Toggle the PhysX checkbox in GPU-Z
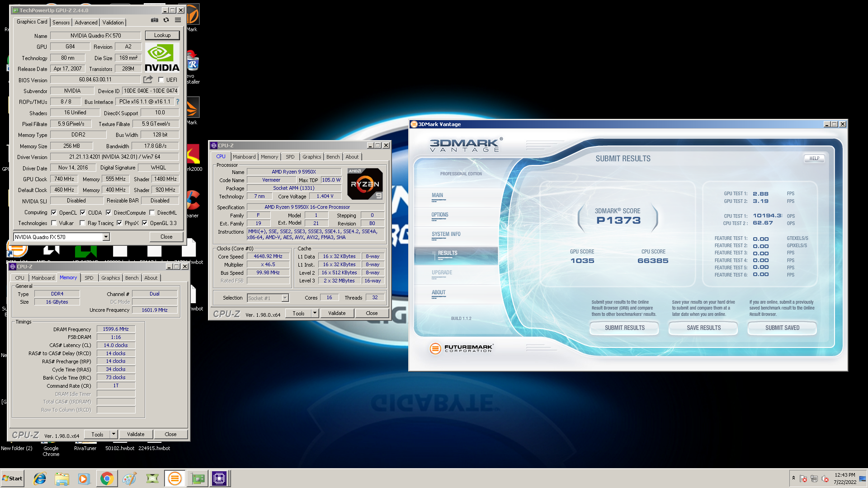 coord(119,223)
